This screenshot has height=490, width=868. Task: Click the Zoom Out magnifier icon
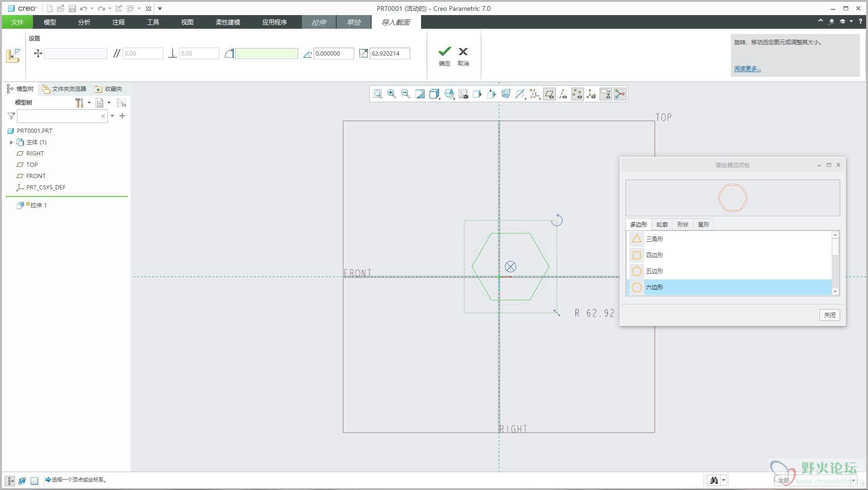click(406, 94)
